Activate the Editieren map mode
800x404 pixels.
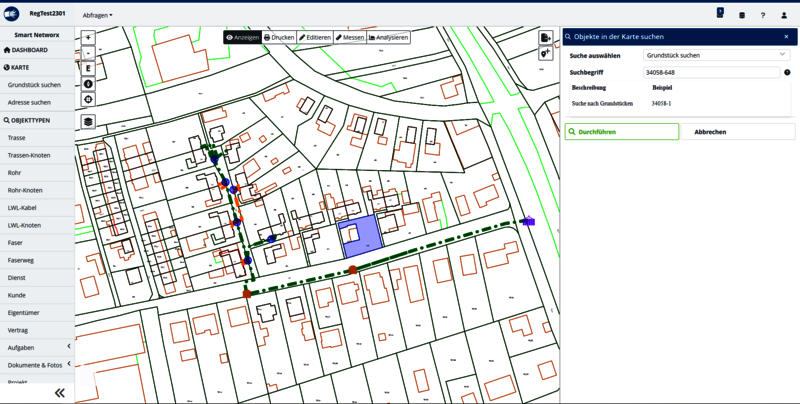[314, 37]
